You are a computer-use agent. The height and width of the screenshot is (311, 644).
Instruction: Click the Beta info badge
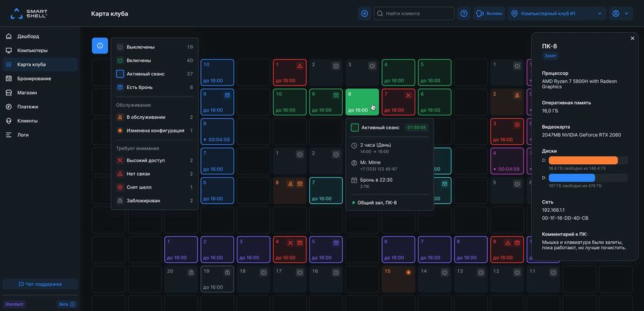coord(66,305)
